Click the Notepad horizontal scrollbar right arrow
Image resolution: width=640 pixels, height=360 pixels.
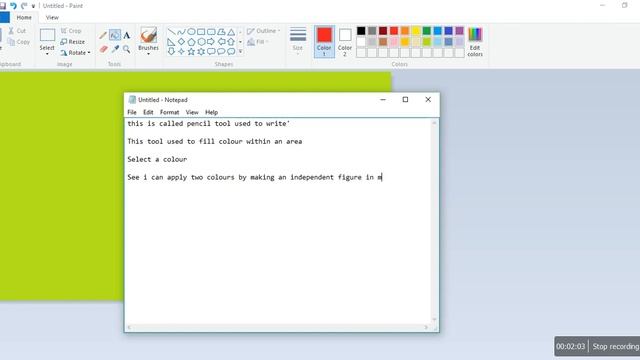tap(426, 327)
